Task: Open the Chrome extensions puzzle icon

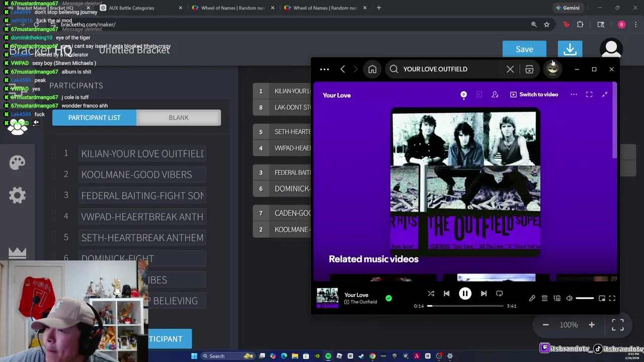Action: click(580, 25)
